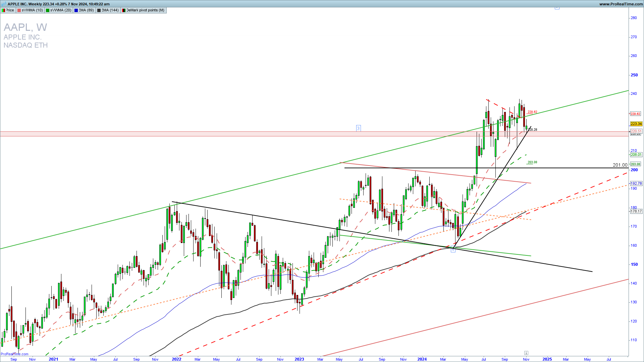The image size is (644, 362).
Task: Click the 2025 year label on time axis
Action: 547,359
